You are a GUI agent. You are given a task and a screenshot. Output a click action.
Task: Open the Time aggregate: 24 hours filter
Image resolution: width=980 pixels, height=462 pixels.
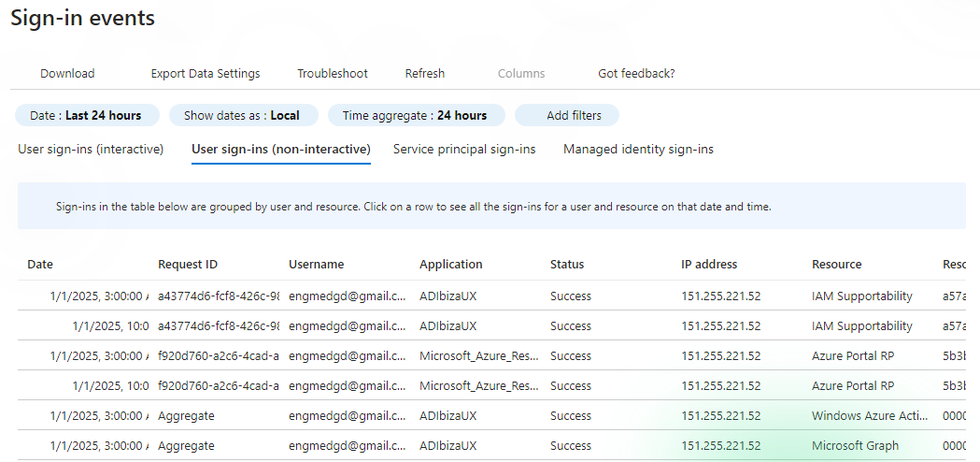coord(417,115)
